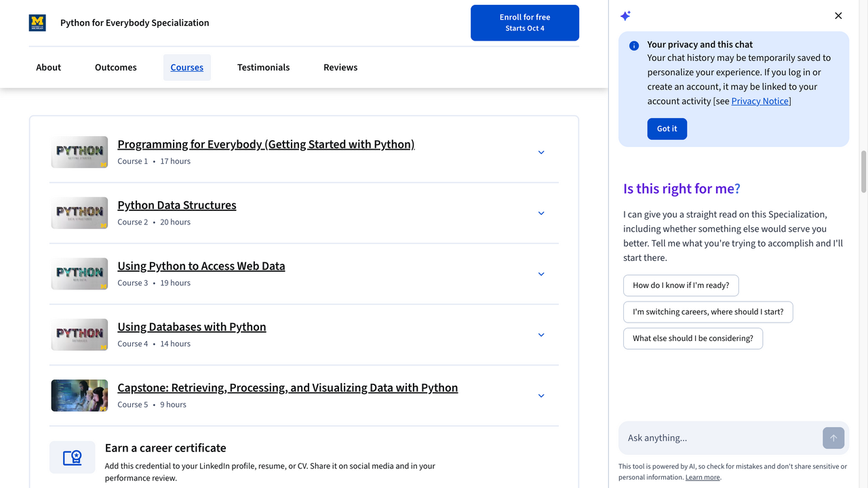The image size is (868, 488).
Task: Click Using Databases with Python thumbnail
Action: [79, 335]
